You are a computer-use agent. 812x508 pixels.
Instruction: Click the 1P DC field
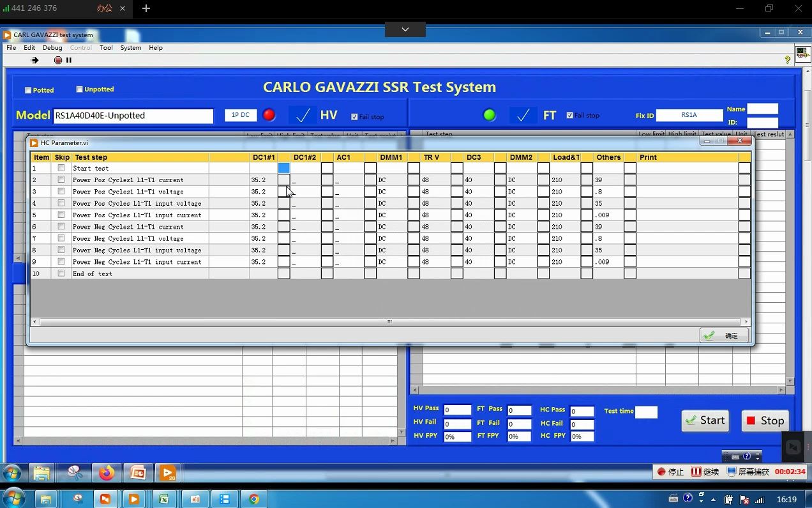pyautogui.click(x=241, y=116)
